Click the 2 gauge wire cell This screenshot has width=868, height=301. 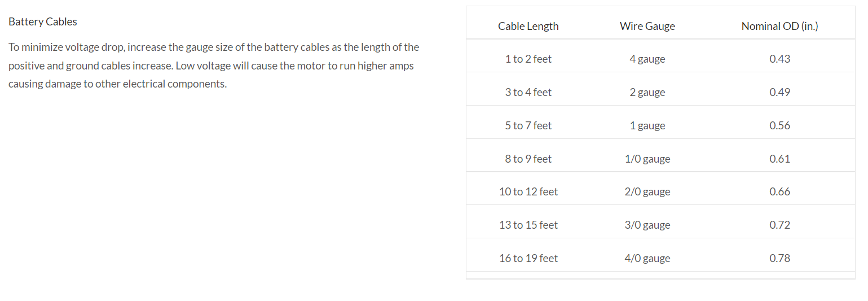point(647,92)
